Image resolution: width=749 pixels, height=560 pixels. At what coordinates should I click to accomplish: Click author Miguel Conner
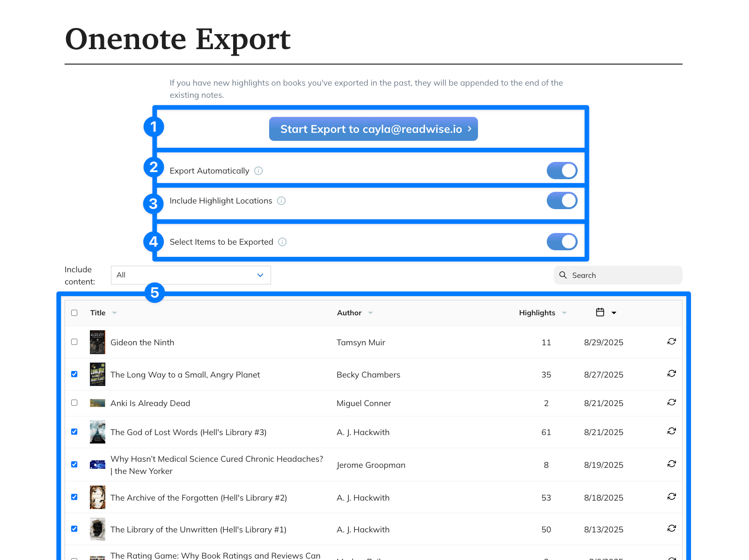[364, 403]
